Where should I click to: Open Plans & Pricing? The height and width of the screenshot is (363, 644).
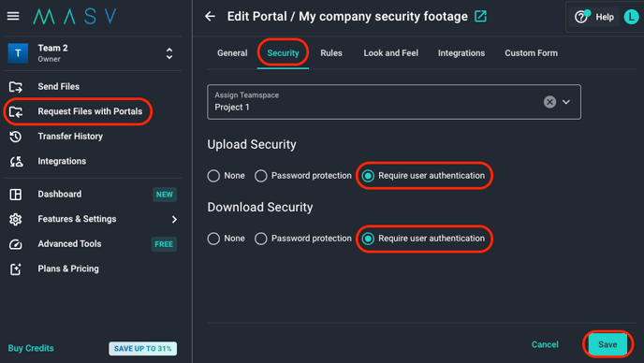click(x=68, y=269)
